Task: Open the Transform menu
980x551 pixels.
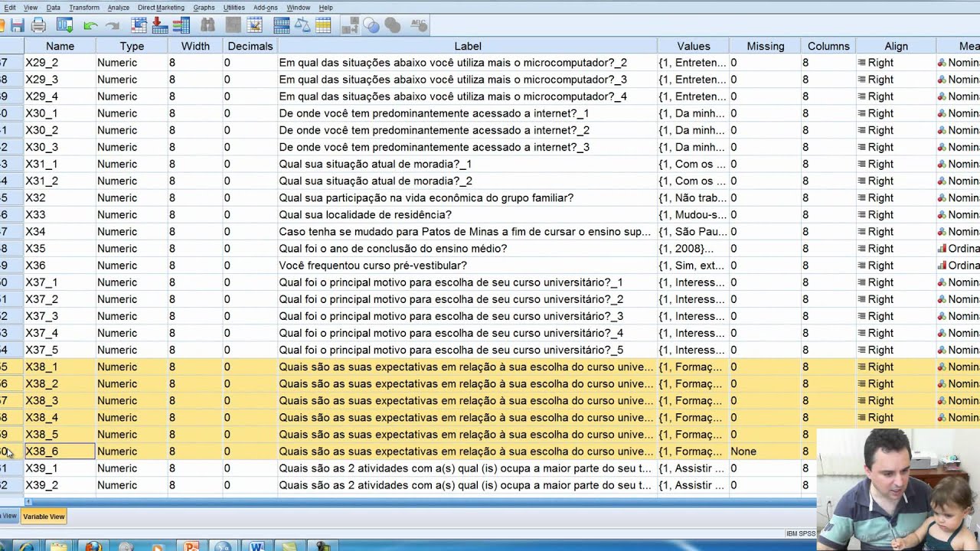Action: (x=84, y=8)
